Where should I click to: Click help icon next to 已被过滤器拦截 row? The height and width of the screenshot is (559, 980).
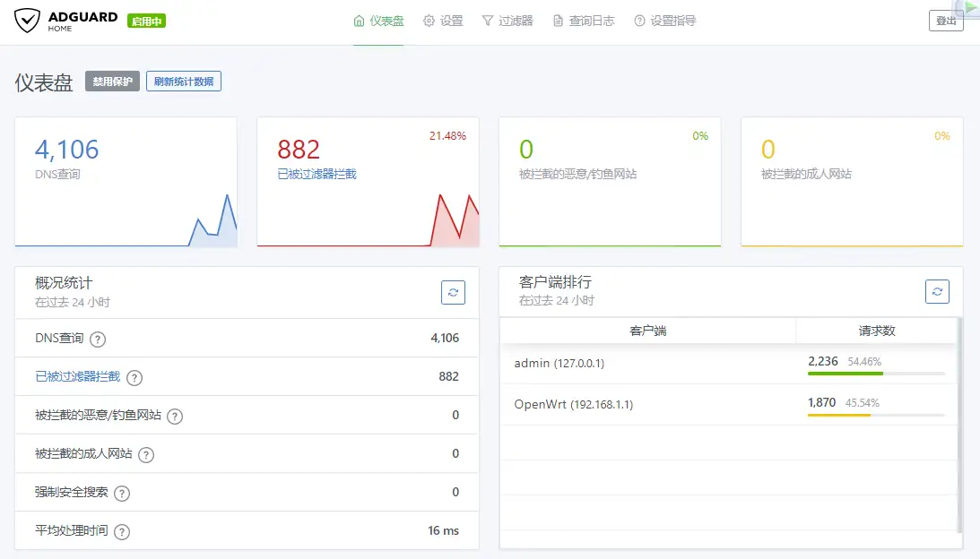(134, 378)
